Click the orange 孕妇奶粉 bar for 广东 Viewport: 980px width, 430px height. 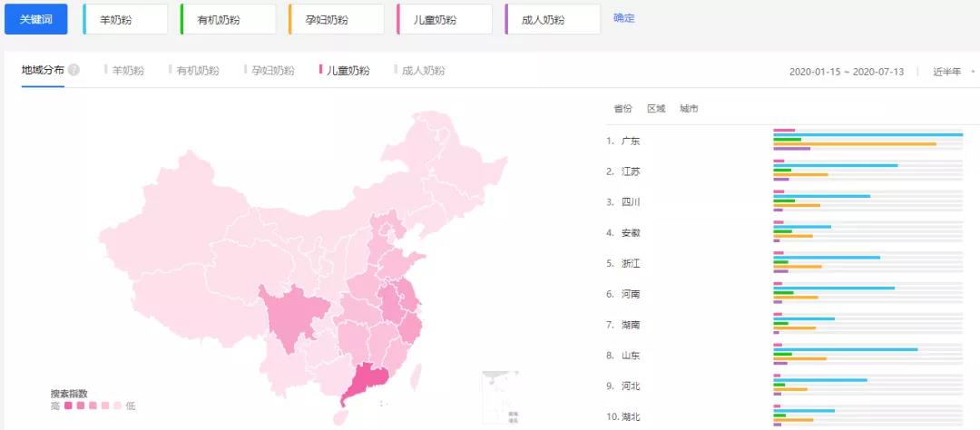pyautogui.click(x=855, y=143)
